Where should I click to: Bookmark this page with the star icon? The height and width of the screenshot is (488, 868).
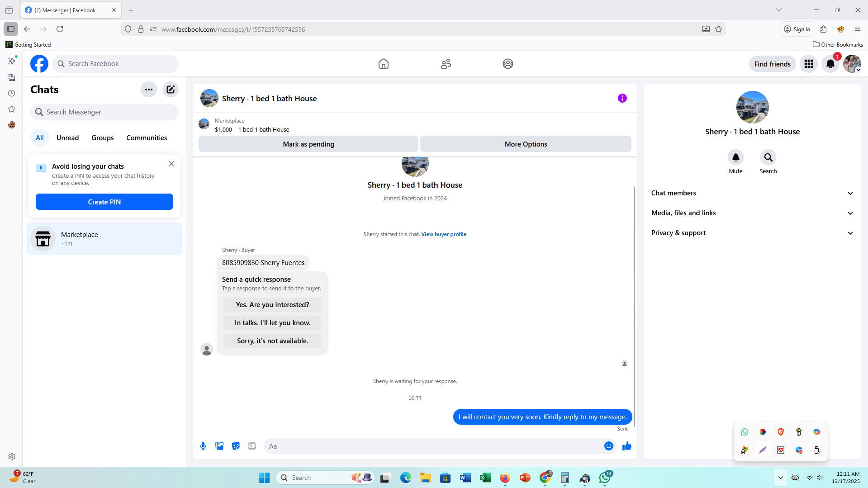tap(719, 29)
